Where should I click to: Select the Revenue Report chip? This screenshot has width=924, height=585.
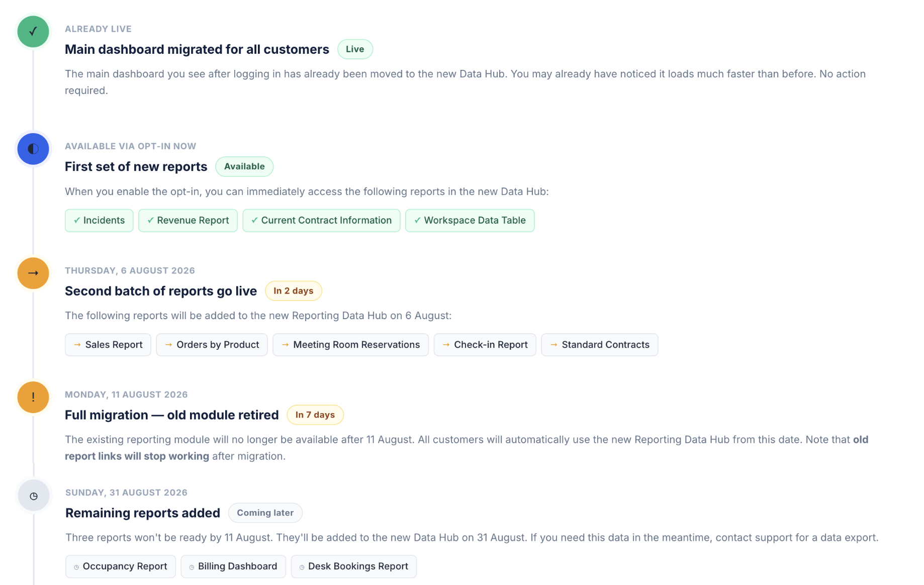coord(188,221)
